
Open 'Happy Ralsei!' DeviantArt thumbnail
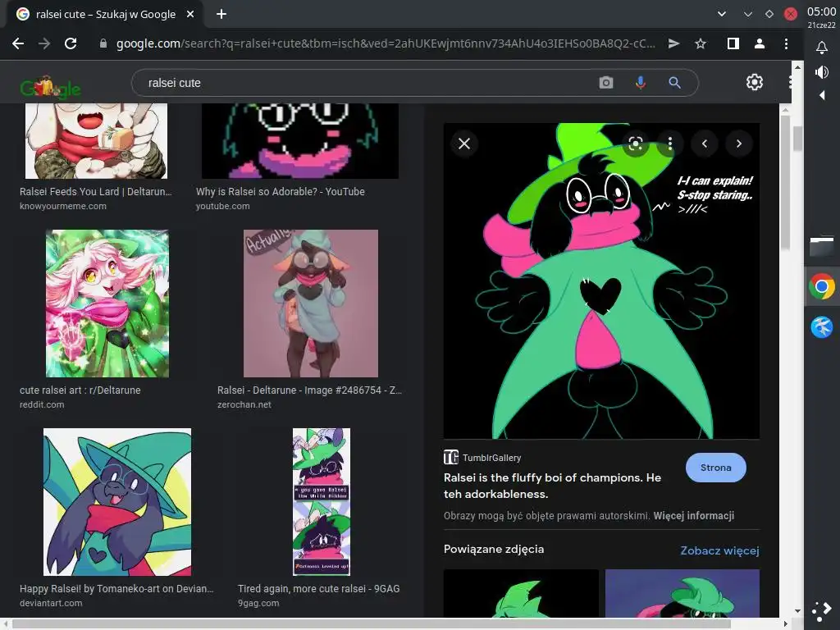pos(117,502)
